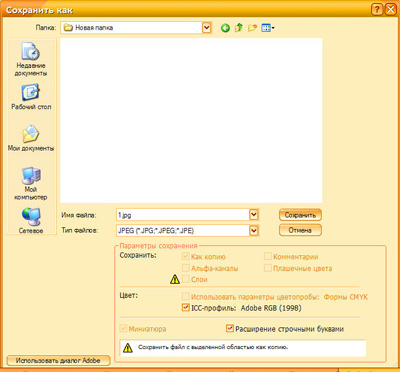Go back using the green arrow icon
This screenshot has width=400, height=372.
225,28
